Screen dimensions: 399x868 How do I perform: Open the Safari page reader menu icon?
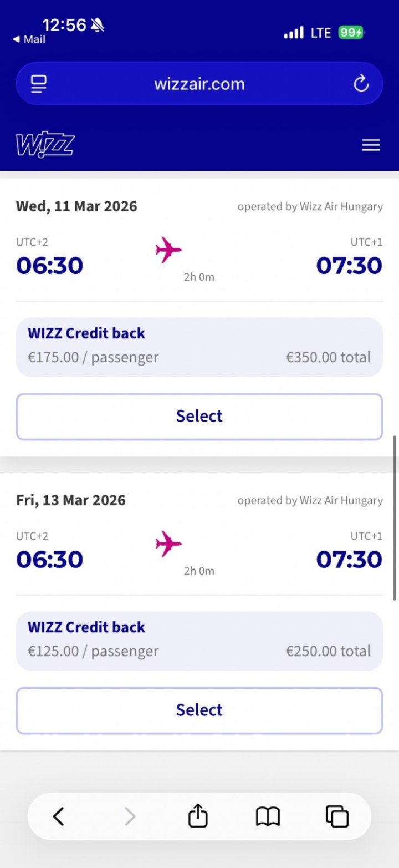tap(39, 84)
